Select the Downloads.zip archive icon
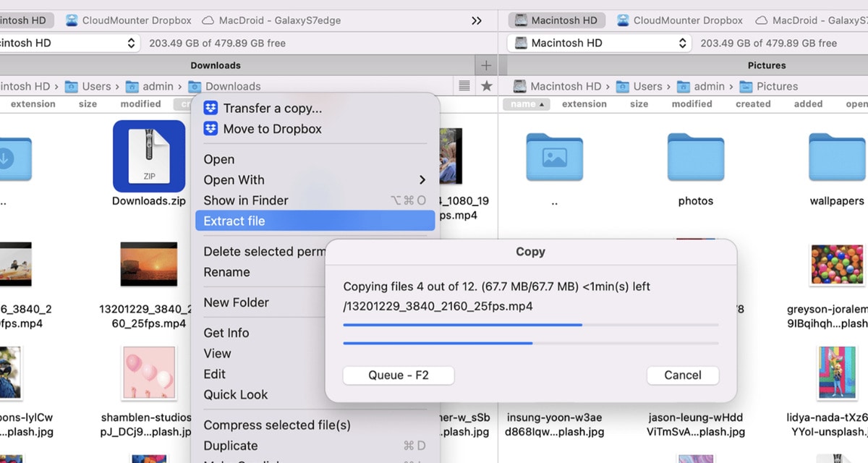This screenshot has height=463, width=868. [149, 156]
